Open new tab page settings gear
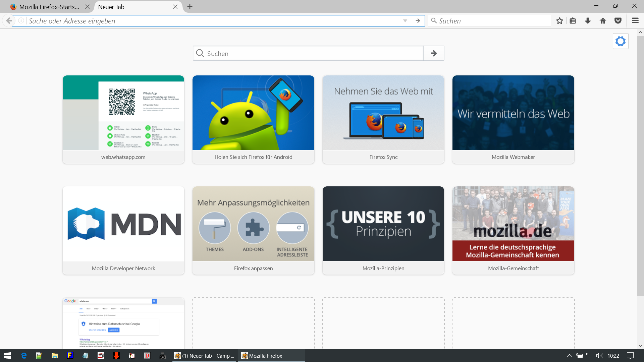Image resolution: width=644 pixels, height=362 pixels. tap(621, 41)
